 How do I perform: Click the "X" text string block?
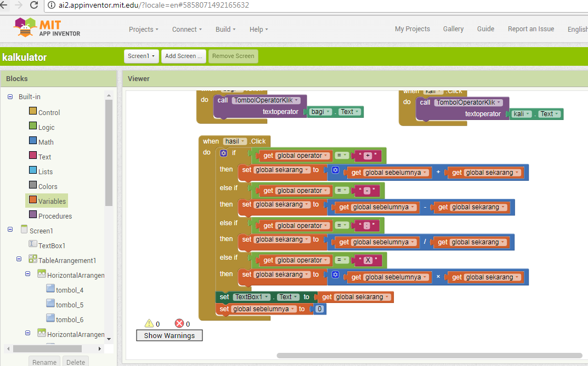pyautogui.click(x=368, y=260)
